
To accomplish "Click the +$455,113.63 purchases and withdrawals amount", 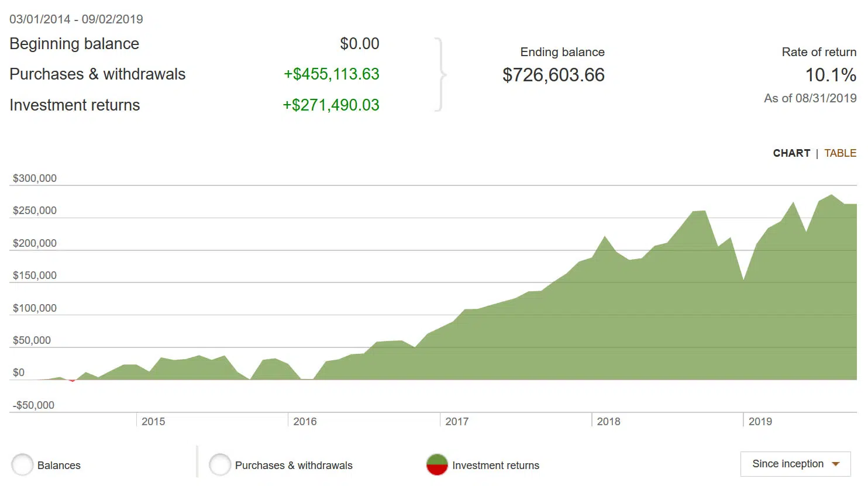I will point(331,74).
